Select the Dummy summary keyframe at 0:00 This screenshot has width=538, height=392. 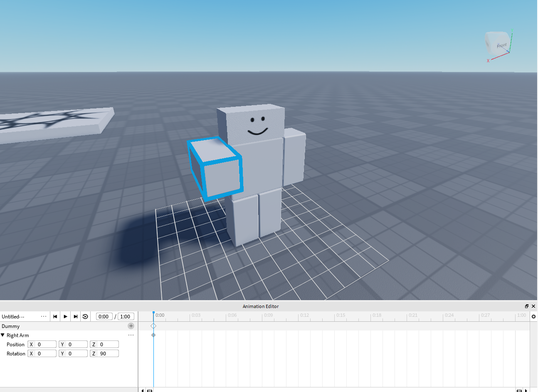[x=153, y=326]
